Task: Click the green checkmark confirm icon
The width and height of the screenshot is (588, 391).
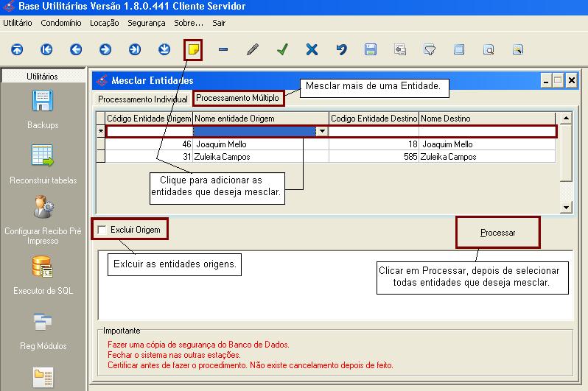Action: 282,49
